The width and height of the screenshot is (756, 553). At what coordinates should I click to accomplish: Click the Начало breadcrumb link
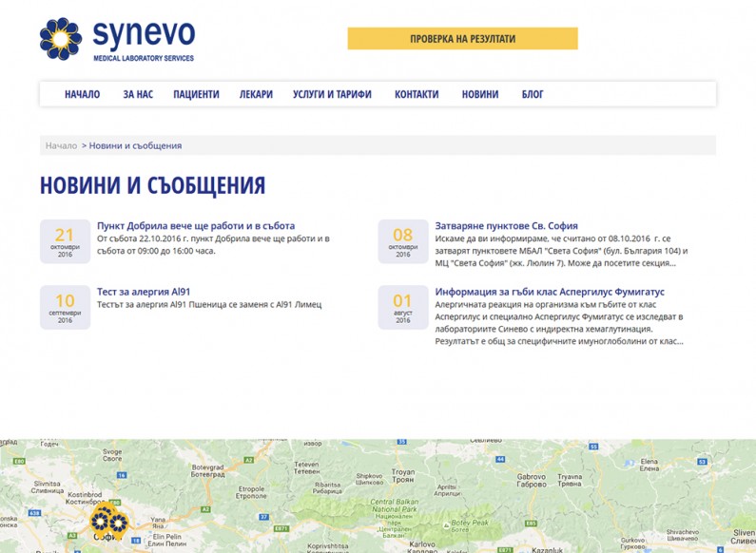click(x=61, y=145)
